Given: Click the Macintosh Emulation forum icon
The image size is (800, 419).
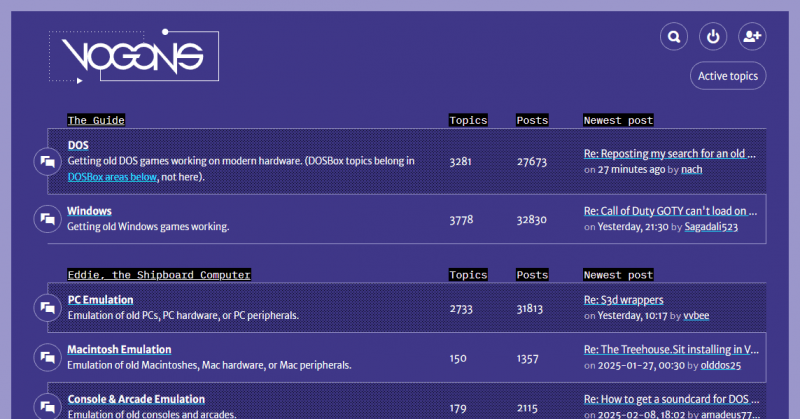Looking at the screenshot, I should [x=47, y=357].
